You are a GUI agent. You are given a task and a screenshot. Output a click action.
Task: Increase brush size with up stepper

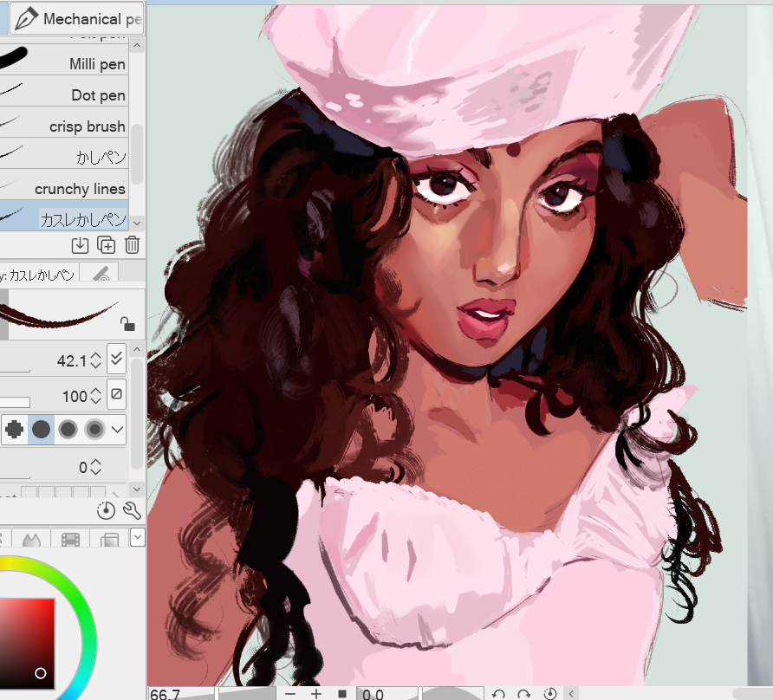point(95,356)
